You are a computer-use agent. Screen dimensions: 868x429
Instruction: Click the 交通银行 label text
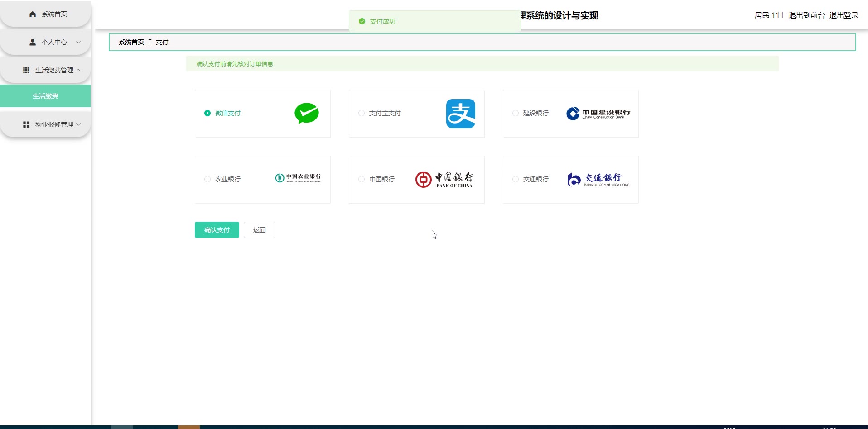tap(536, 179)
